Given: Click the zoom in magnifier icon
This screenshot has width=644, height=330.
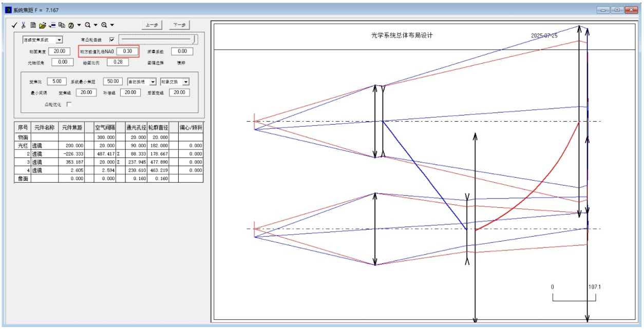Looking at the screenshot, I should pyautogui.click(x=104, y=25).
